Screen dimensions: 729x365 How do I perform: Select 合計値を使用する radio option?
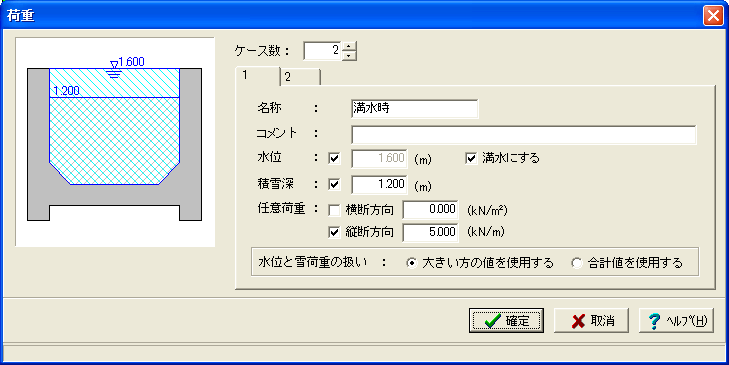coord(577,264)
